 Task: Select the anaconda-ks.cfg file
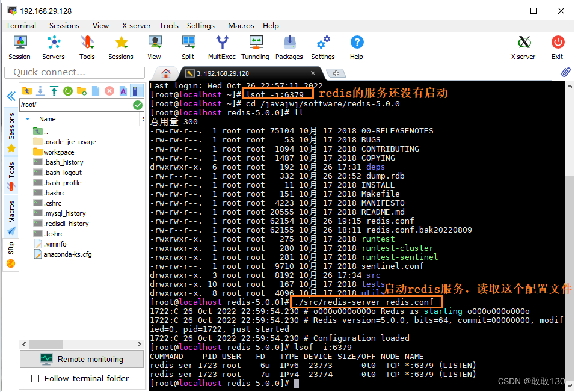[63, 254]
